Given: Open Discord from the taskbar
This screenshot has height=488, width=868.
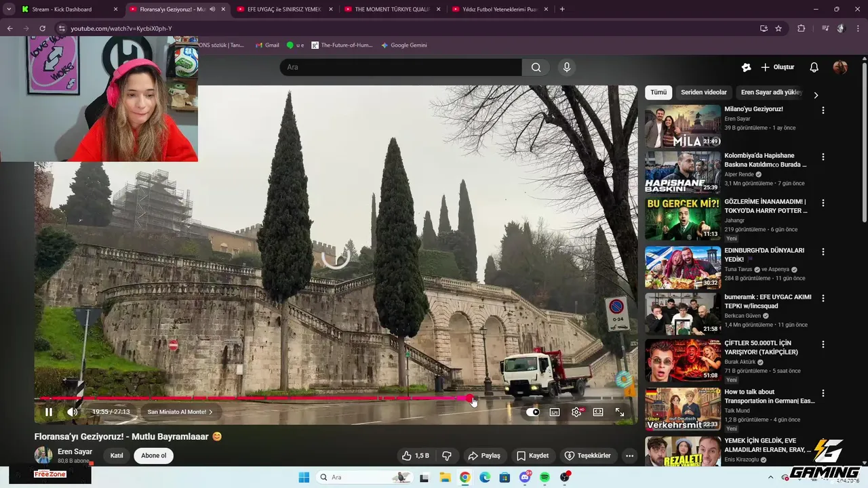Looking at the screenshot, I should coord(524,477).
